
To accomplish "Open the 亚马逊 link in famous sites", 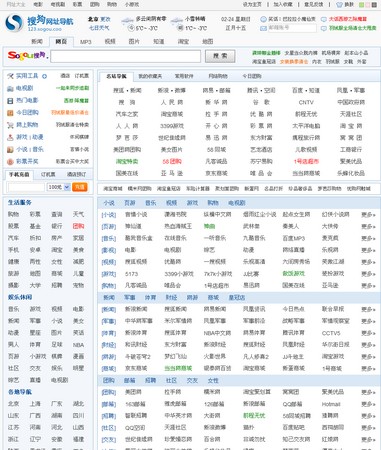I will [172, 173].
